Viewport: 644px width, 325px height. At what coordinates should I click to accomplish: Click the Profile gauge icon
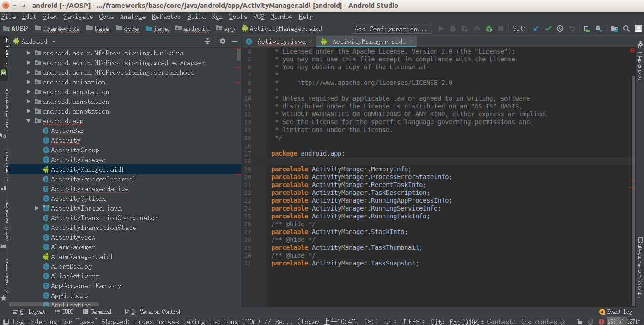pyautogui.click(x=477, y=29)
